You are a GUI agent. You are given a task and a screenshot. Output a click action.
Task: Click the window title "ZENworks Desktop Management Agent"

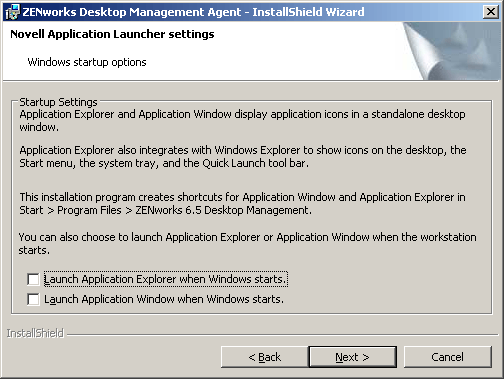coord(131,12)
